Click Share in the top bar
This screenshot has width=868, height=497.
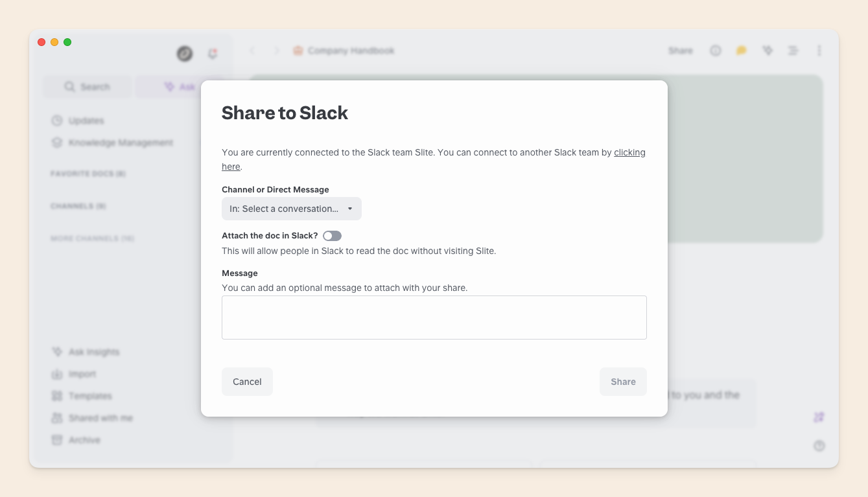pyautogui.click(x=681, y=51)
